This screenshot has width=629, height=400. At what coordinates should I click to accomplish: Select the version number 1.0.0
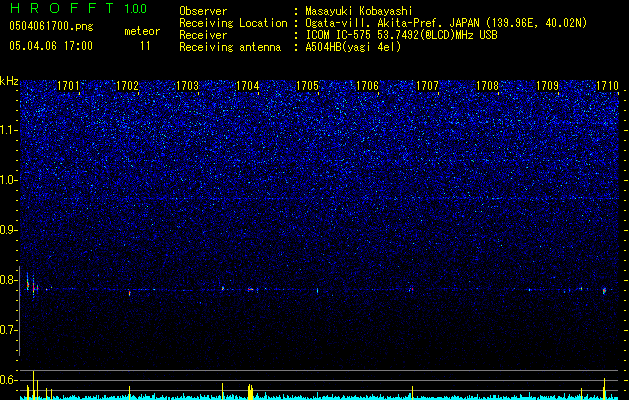pos(135,9)
